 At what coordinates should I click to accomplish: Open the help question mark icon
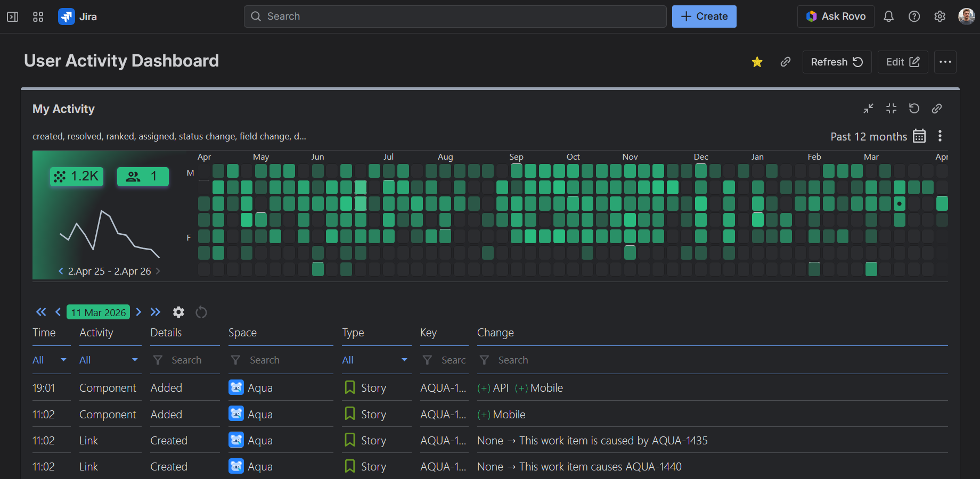click(914, 16)
